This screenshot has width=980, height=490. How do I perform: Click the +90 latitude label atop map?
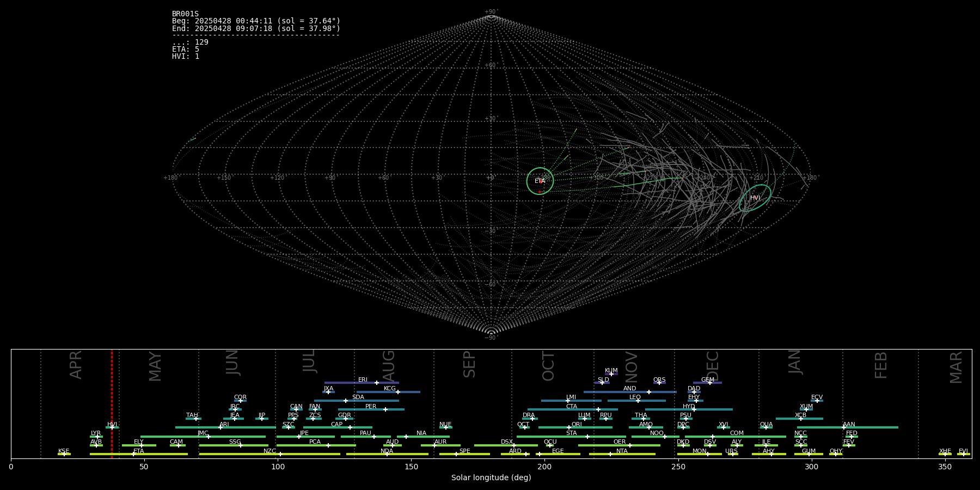point(491,12)
